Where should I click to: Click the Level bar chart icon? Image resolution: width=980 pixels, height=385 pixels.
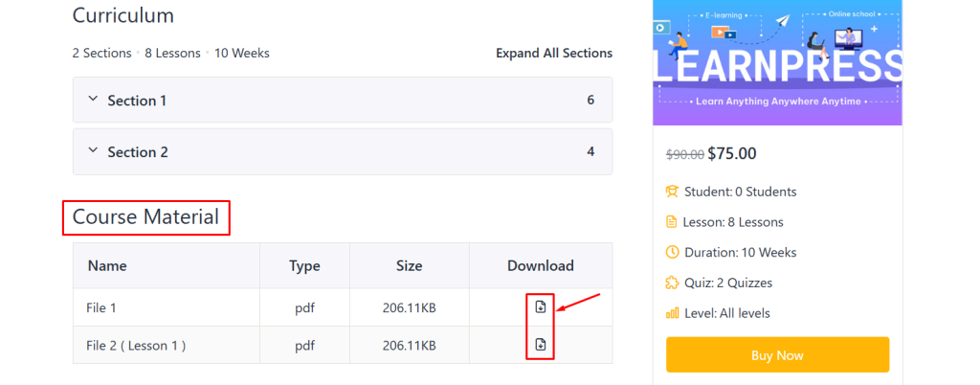(672, 313)
